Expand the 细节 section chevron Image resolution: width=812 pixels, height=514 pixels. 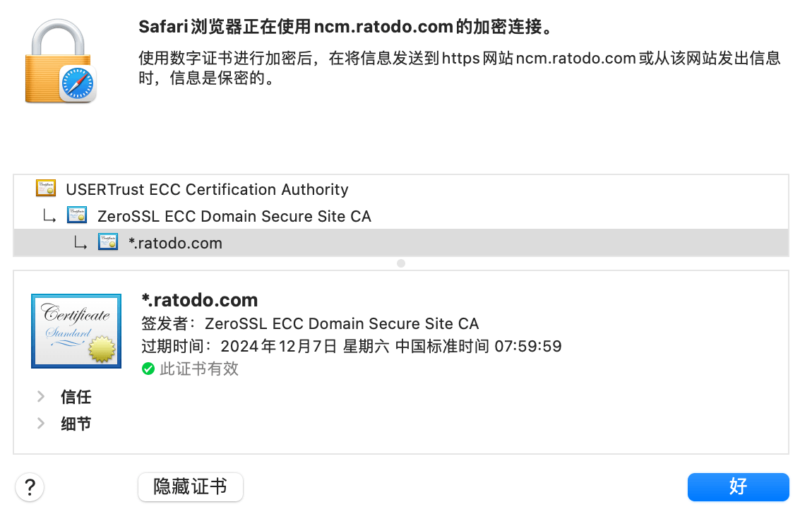[x=41, y=424]
